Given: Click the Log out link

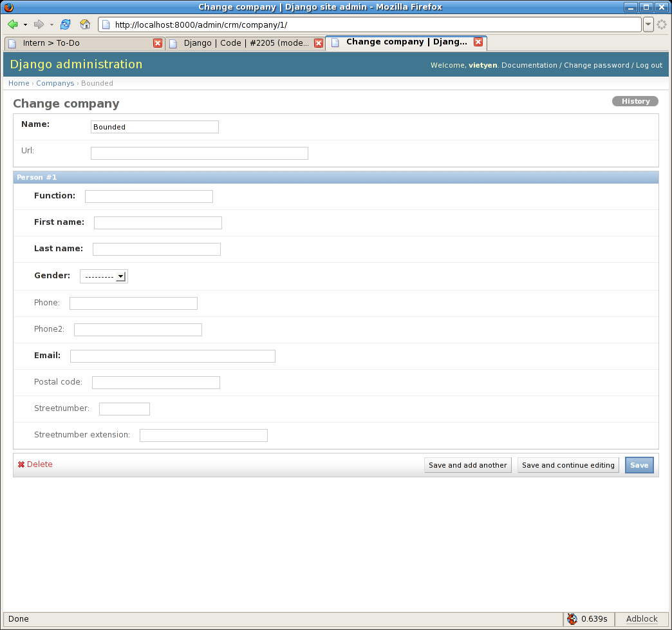Looking at the screenshot, I should 649,65.
